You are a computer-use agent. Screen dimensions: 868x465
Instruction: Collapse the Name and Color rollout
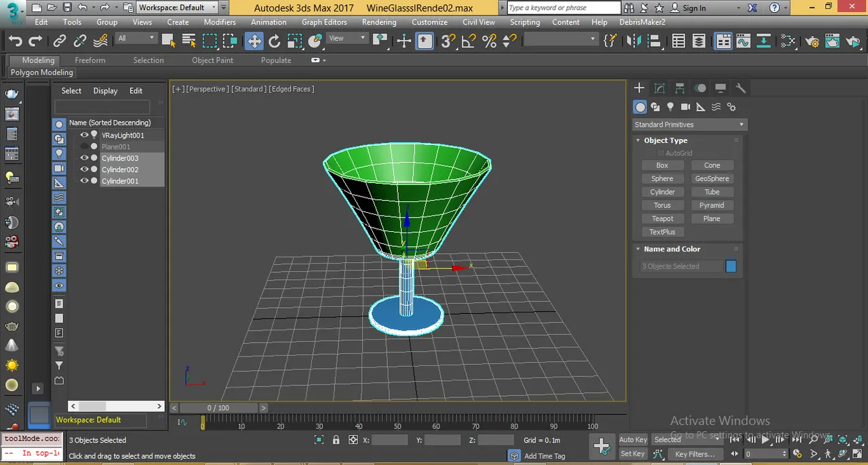(638, 249)
